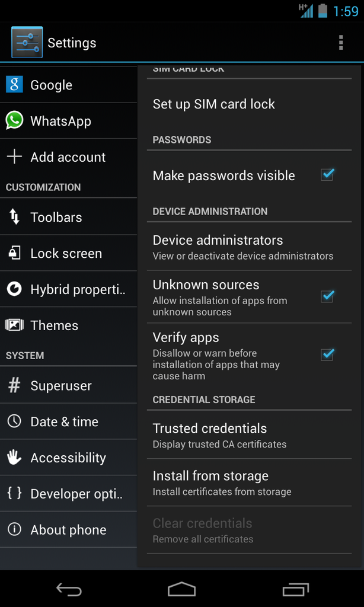Toggle the Unknown sources checkbox

pos(327,296)
